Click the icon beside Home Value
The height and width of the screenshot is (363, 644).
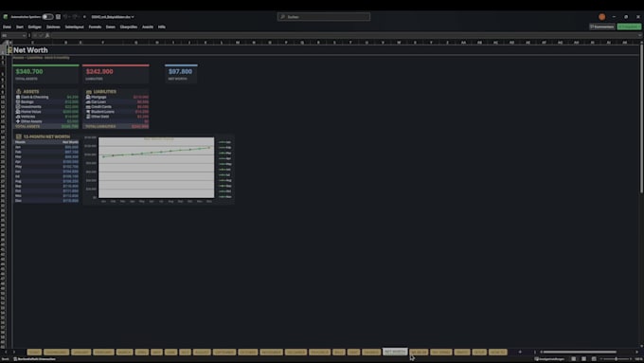pos(18,112)
